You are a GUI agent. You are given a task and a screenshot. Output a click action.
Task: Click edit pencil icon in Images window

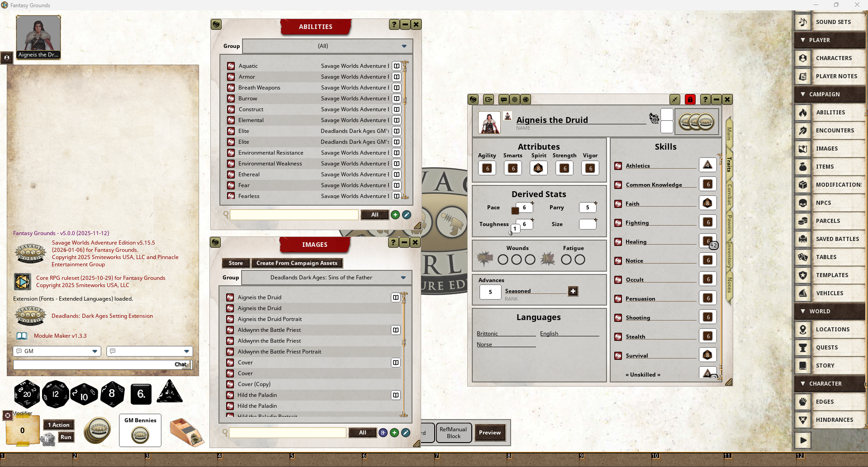(x=406, y=433)
